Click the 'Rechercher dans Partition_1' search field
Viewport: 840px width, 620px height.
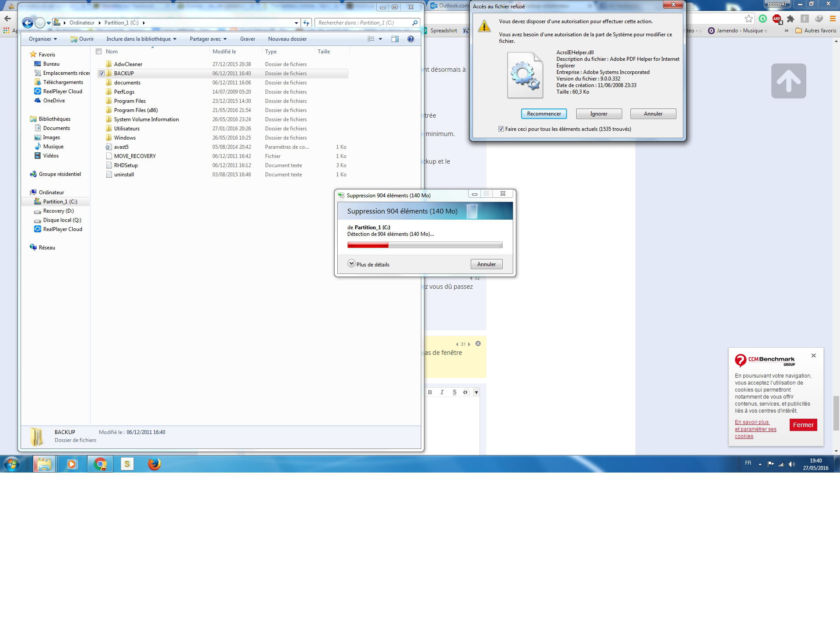click(x=363, y=23)
